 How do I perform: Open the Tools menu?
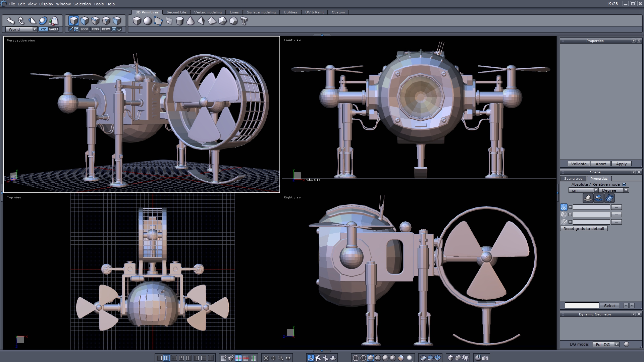98,4
